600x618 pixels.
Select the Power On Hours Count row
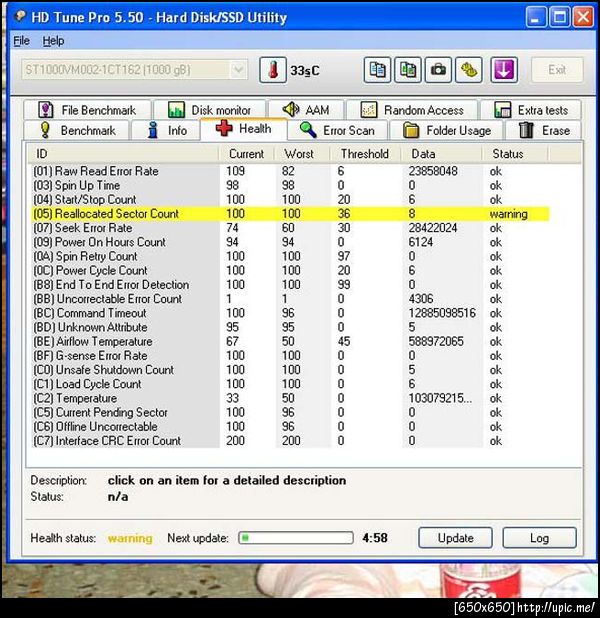(x=290, y=242)
